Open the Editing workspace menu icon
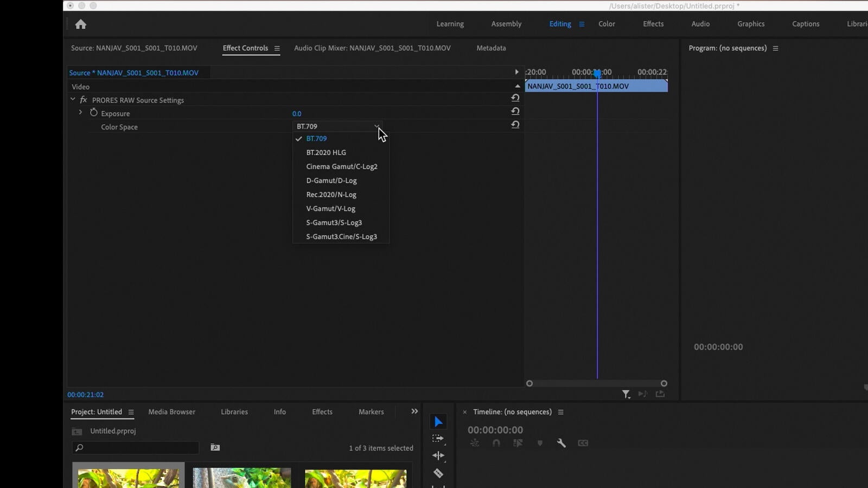Viewport: 868px width, 488px height. coord(582,24)
